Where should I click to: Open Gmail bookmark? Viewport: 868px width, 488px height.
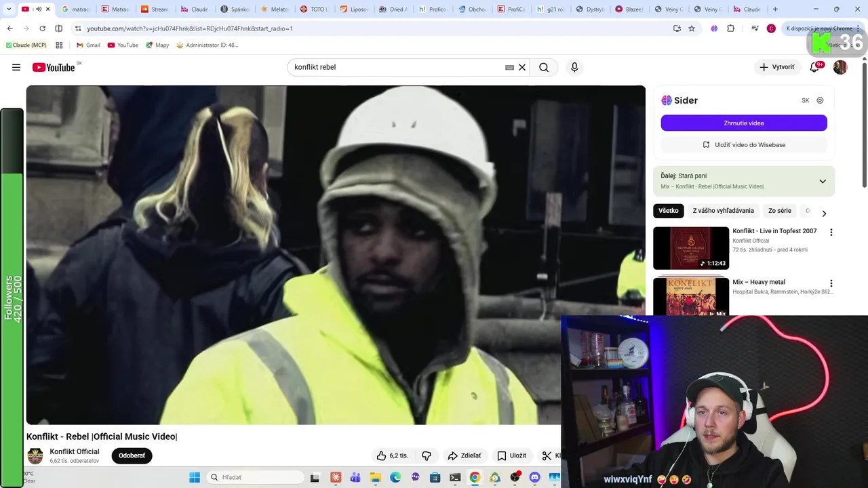(88, 45)
